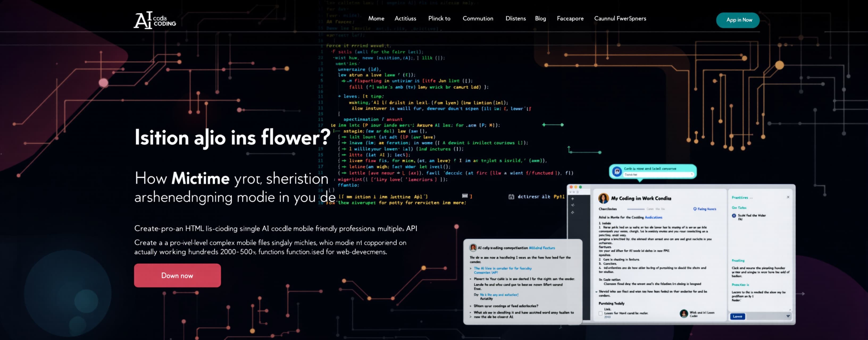Click the Scdd Fad the Vider bullet icon
868x340 pixels.
pyautogui.click(x=733, y=216)
